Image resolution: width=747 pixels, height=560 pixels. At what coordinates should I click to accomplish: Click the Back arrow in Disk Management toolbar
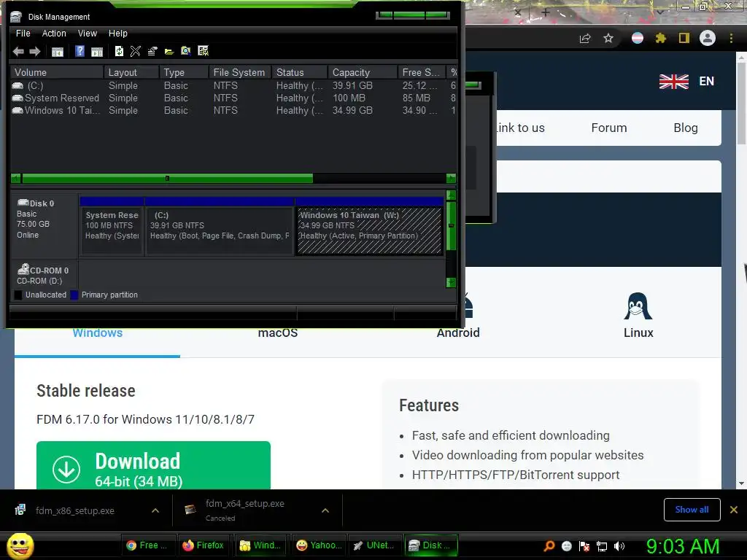point(18,52)
